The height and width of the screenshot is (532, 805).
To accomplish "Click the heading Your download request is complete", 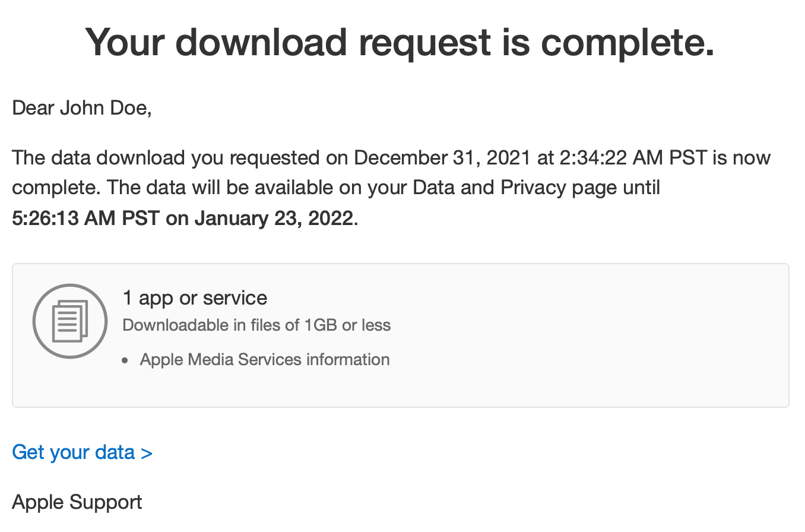I will 400,42.
